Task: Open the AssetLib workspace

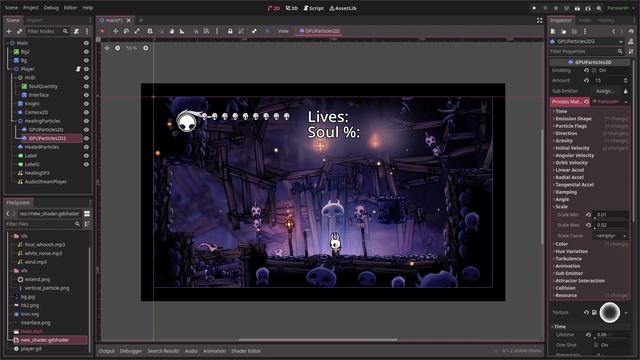Action: 343,8
